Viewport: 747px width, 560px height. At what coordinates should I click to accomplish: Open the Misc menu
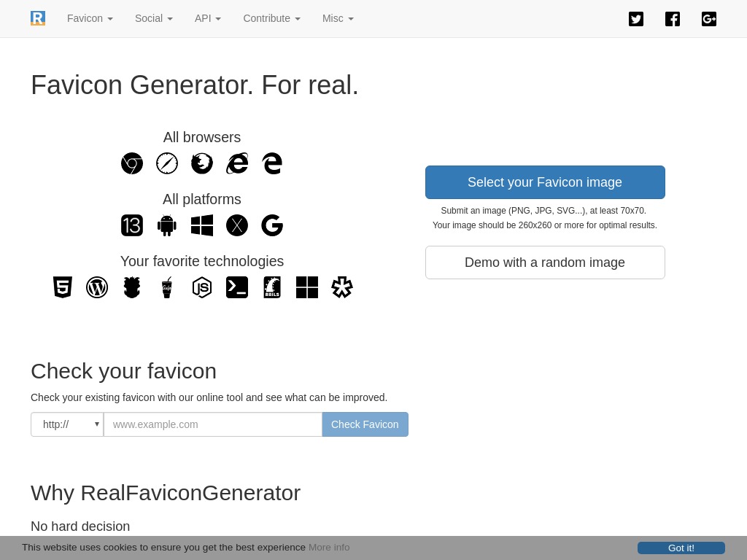(338, 18)
